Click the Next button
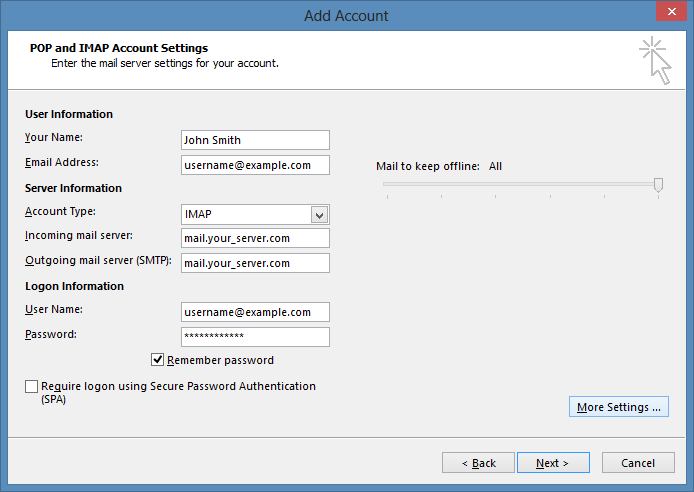Screen dimensions: 694x492 pos(553,463)
